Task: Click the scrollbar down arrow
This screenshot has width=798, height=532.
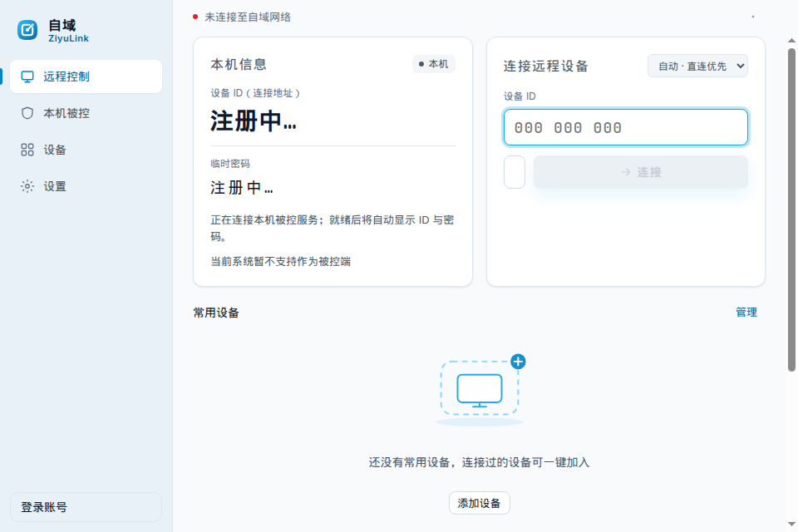Action: [x=791, y=524]
